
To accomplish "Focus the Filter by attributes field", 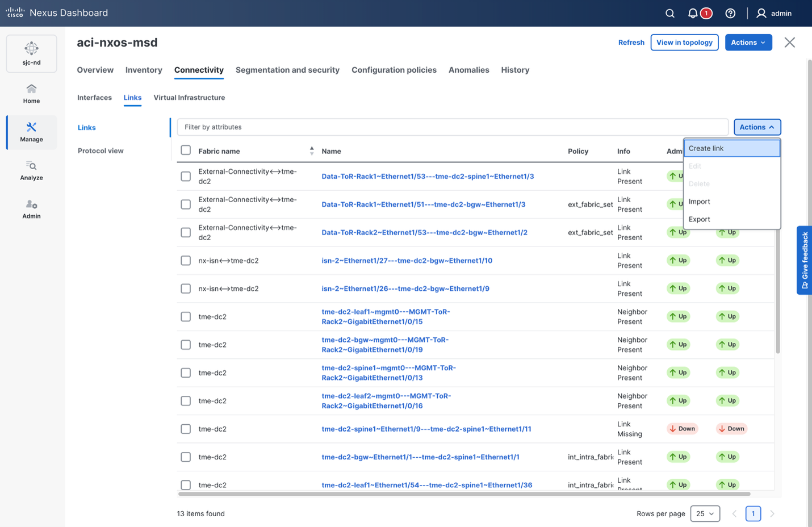I will [x=453, y=127].
